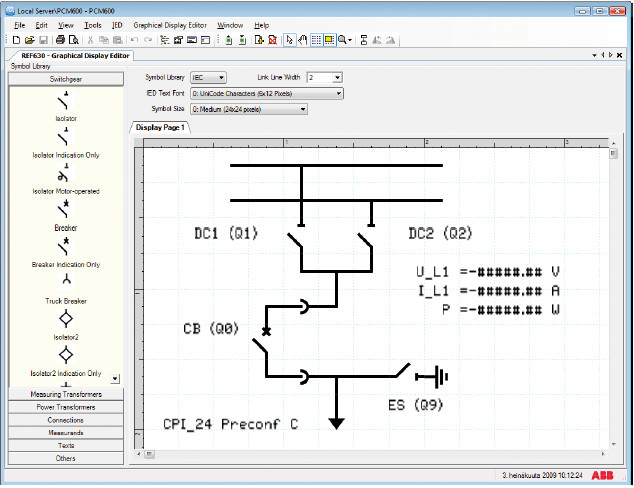Show the project explorer tree icon
Viewport: 634px width, 488px height.
165,40
